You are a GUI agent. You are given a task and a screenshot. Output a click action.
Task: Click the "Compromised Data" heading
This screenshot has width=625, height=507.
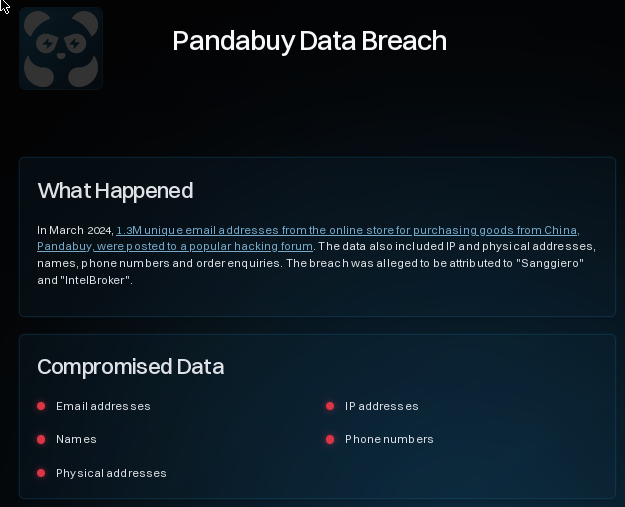130,367
